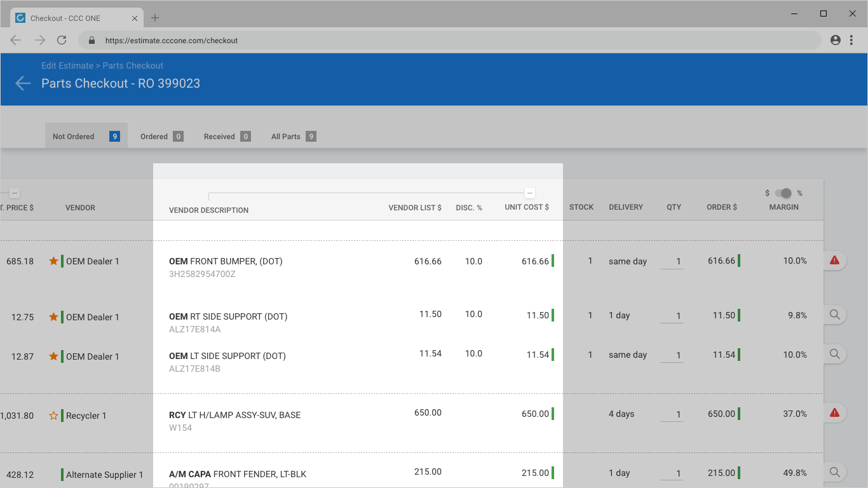Select the OEM LT SIDE SUPPORT (DOT) description
The width and height of the screenshot is (868, 488).
(x=227, y=356)
